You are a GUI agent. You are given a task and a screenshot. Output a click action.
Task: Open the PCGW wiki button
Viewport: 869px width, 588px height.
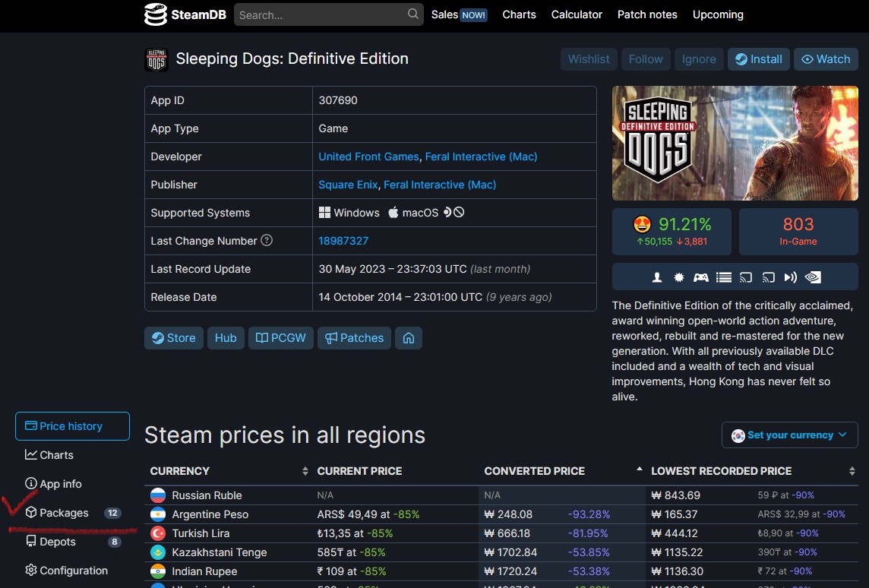pos(280,338)
